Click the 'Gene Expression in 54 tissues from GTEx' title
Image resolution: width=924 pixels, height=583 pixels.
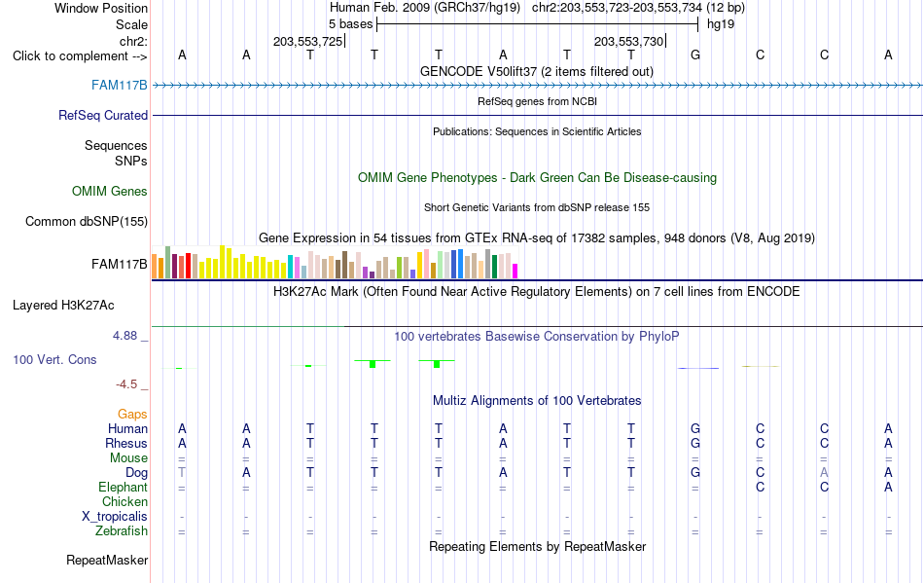537,238
